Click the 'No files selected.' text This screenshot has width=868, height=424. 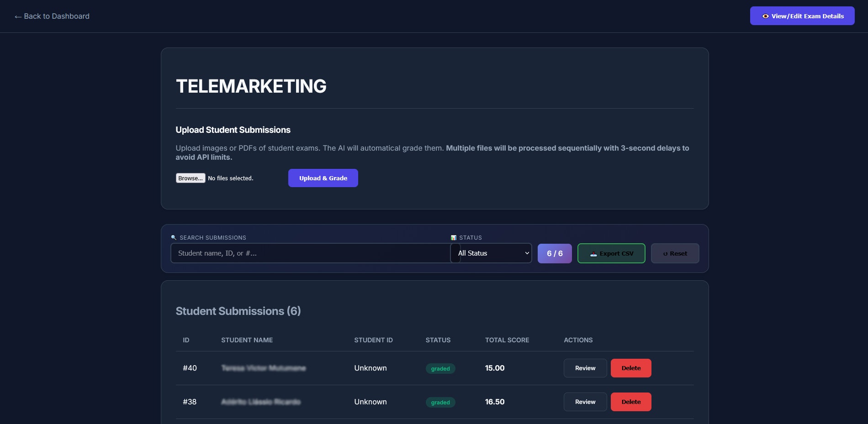tap(231, 178)
